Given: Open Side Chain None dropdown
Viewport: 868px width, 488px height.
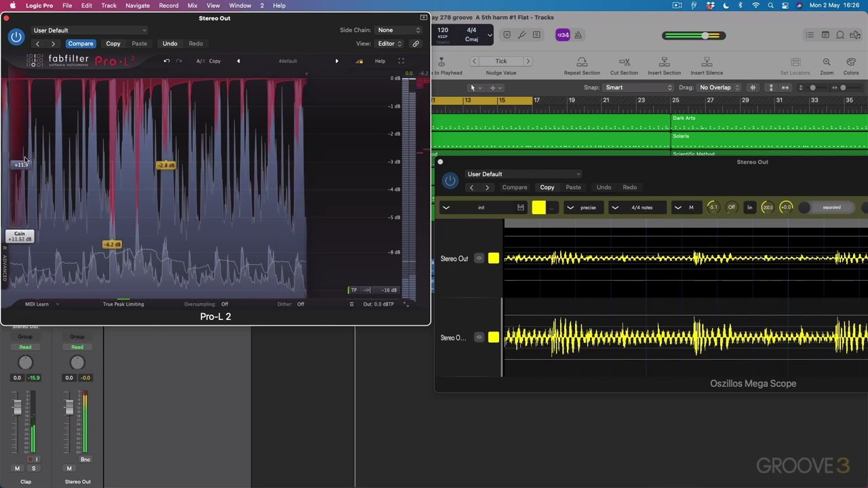Looking at the screenshot, I should click(x=399, y=30).
